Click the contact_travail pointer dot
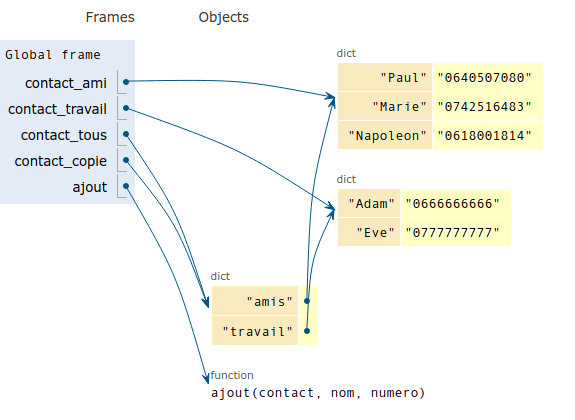The image size is (575, 420). [126, 108]
